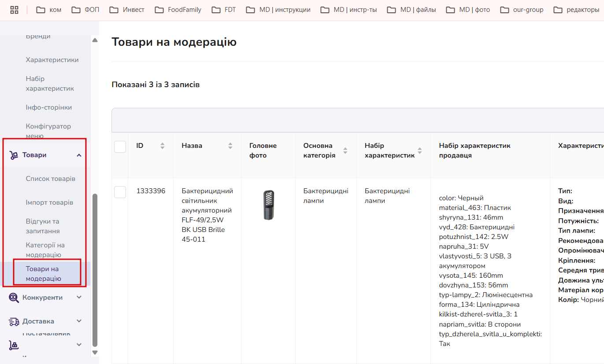Sort the table by the ID column arrows

(x=163, y=146)
